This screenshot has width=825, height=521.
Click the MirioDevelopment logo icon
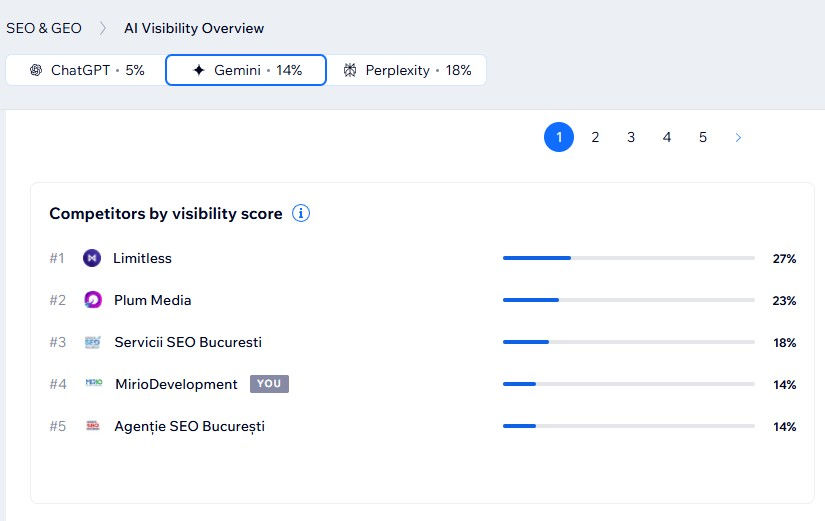[x=94, y=383]
